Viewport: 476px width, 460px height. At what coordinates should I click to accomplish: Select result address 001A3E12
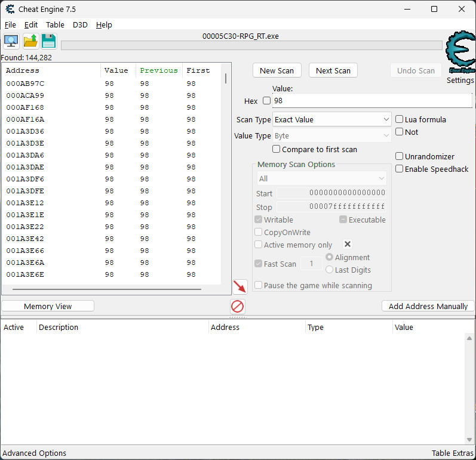tap(25, 203)
